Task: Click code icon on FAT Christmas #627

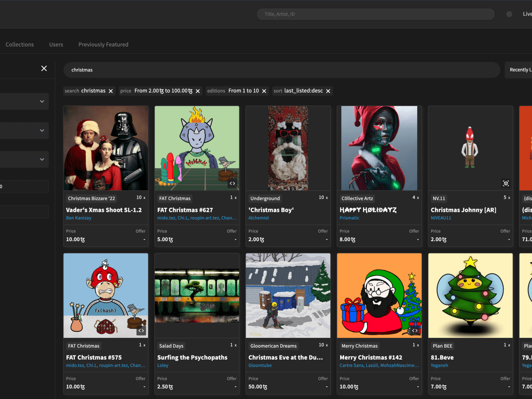Action: [x=232, y=183]
